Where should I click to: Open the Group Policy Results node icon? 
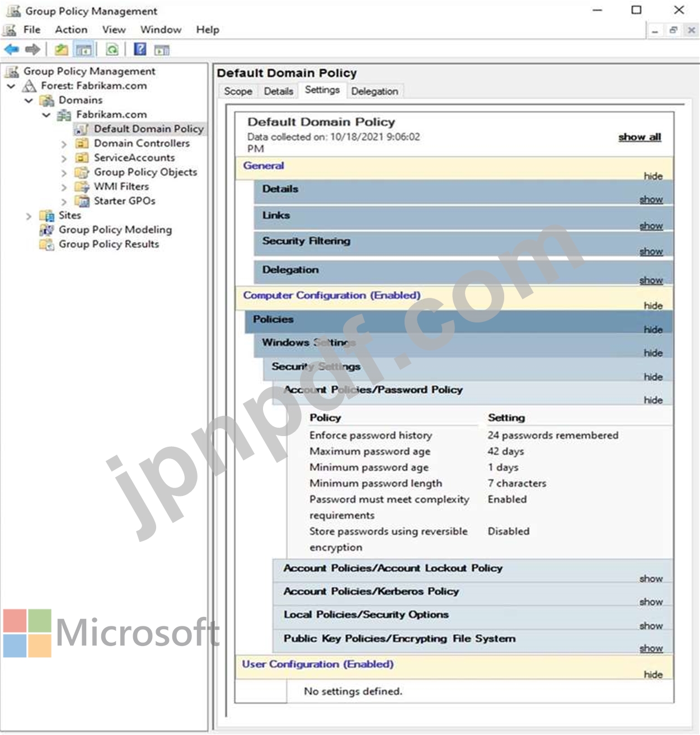[x=46, y=245]
